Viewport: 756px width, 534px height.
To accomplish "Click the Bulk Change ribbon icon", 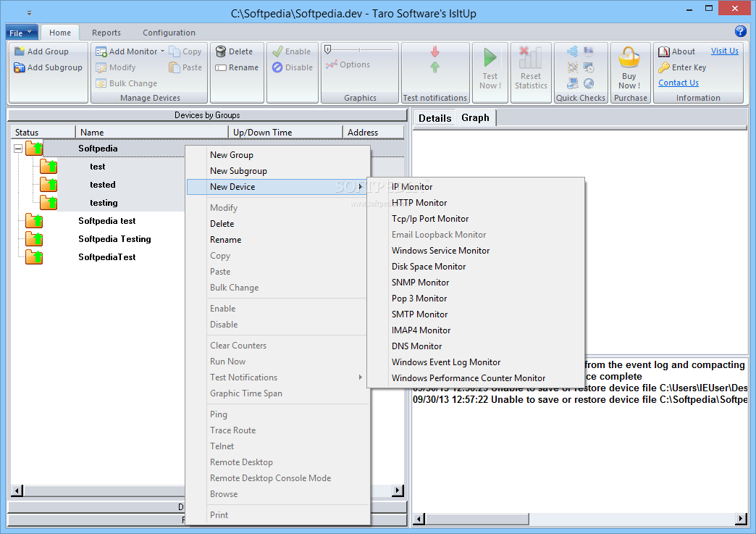I will coord(101,83).
